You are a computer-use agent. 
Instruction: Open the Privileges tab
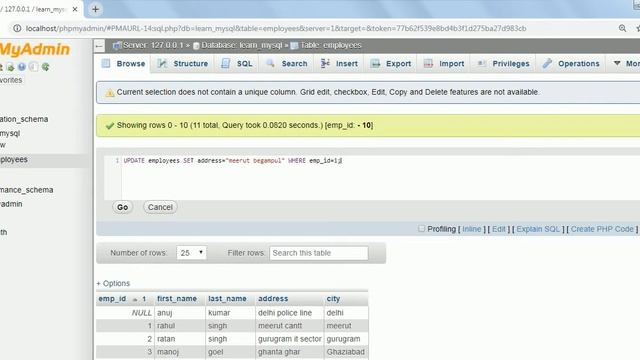(x=503, y=64)
